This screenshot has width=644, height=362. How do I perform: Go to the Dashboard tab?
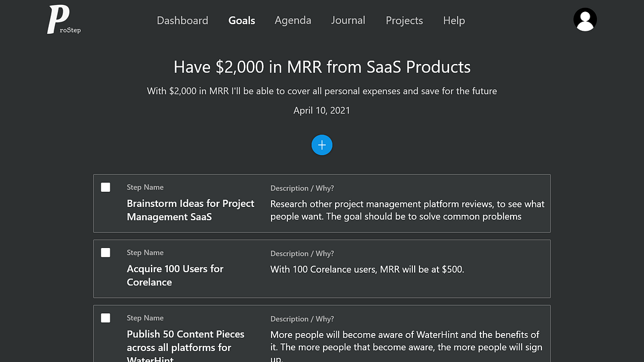pos(182,21)
